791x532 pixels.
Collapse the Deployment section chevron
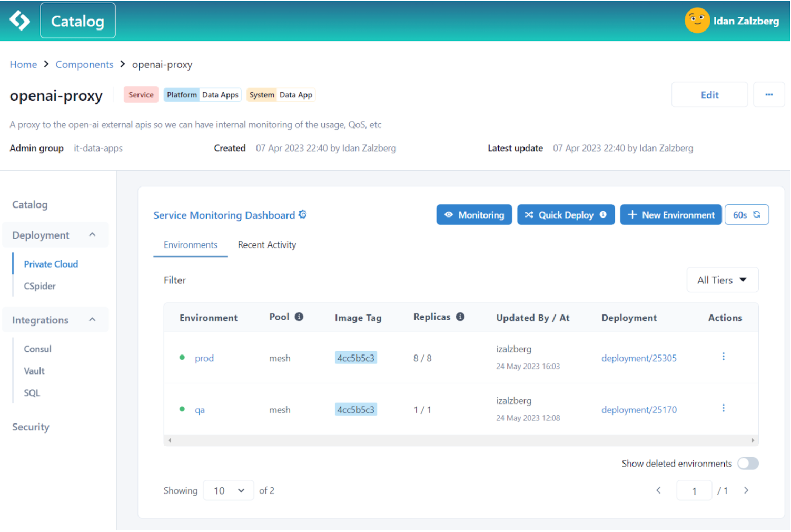[93, 234]
